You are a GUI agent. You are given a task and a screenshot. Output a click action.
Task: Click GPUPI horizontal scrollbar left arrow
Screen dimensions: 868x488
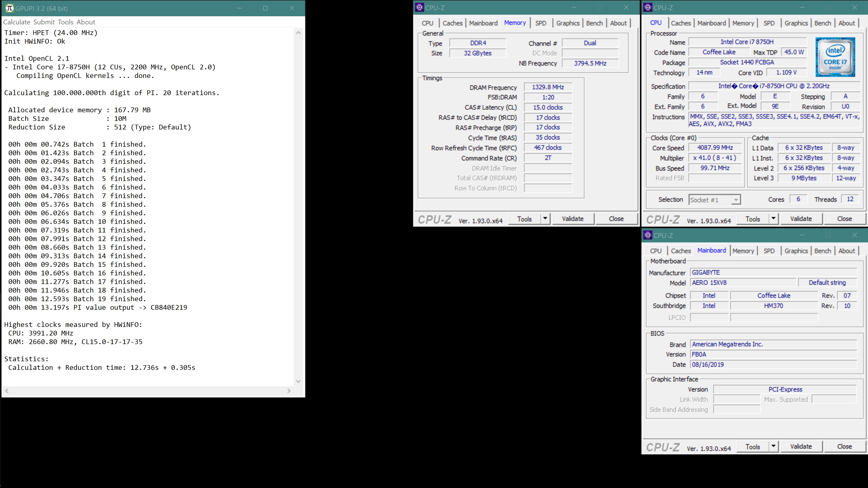point(7,391)
